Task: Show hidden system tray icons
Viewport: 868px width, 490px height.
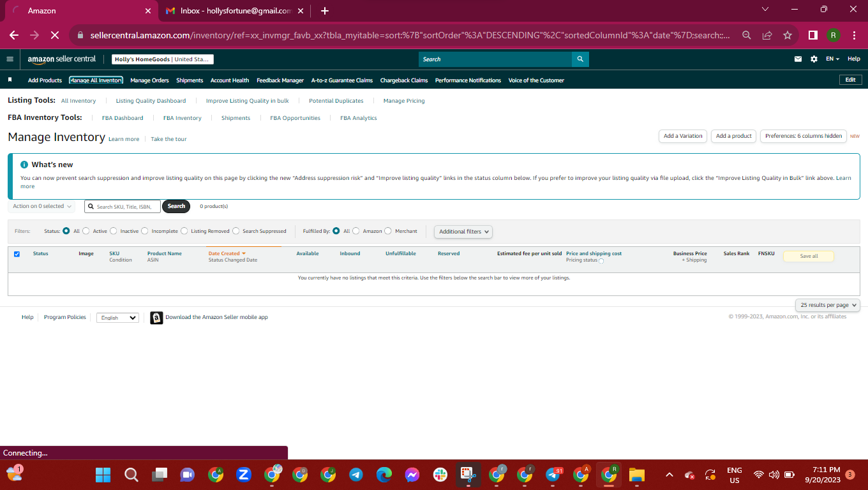Action: coord(669,475)
